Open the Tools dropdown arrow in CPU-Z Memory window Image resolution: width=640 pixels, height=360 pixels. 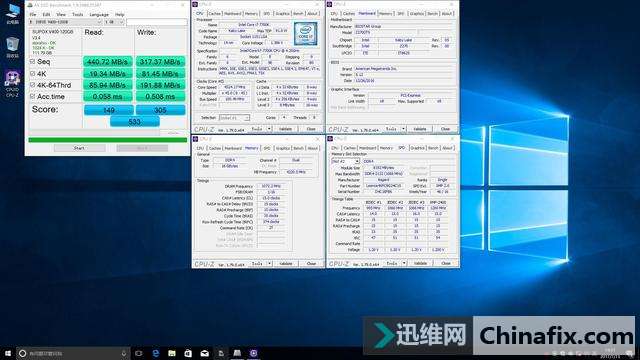pyautogui.click(x=269, y=264)
